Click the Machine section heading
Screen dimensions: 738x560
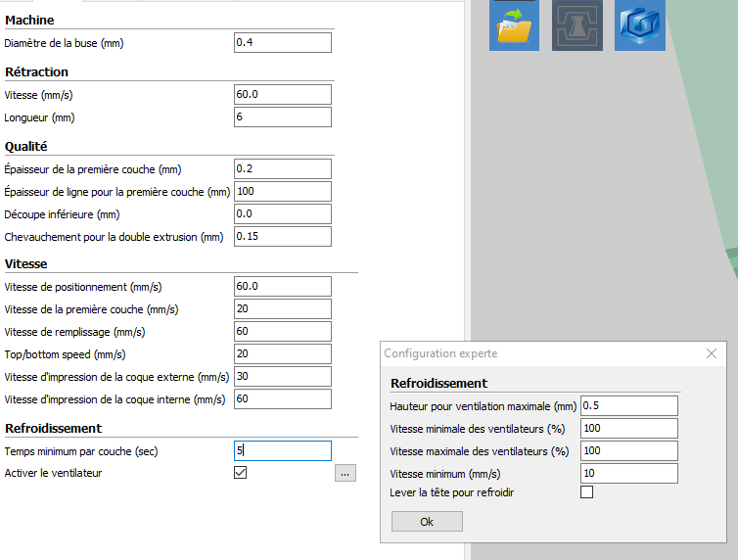tap(29, 21)
